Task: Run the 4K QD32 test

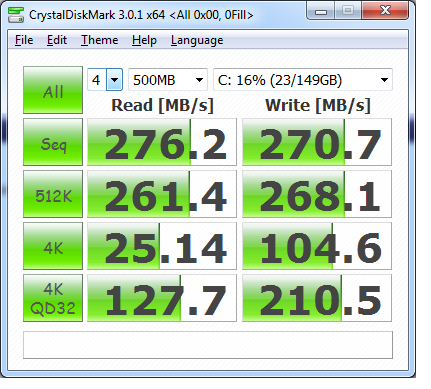Action: pyautogui.click(x=53, y=298)
